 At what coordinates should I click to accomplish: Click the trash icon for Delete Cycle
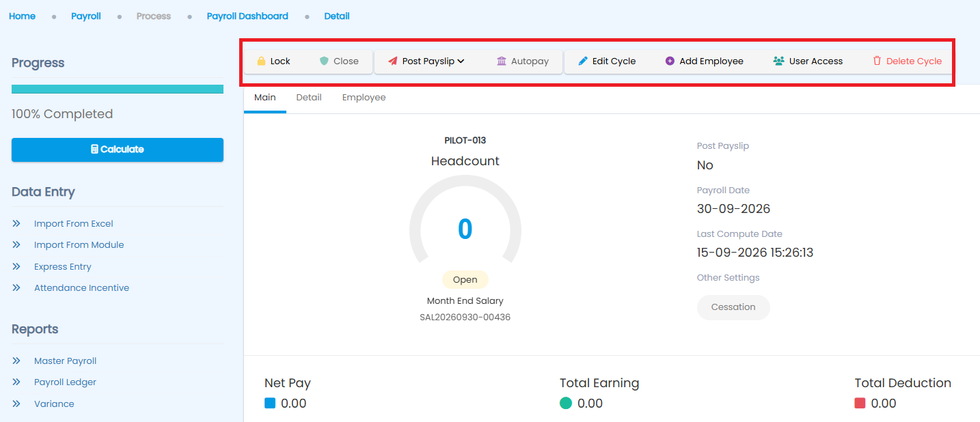tap(877, 61)
